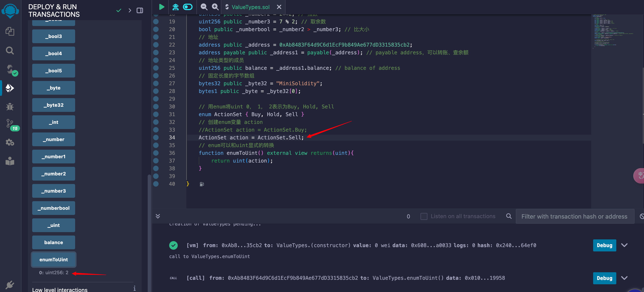Call the _uint getter
The height and width of the screenshot is (292, 644).
pos(53,225)
